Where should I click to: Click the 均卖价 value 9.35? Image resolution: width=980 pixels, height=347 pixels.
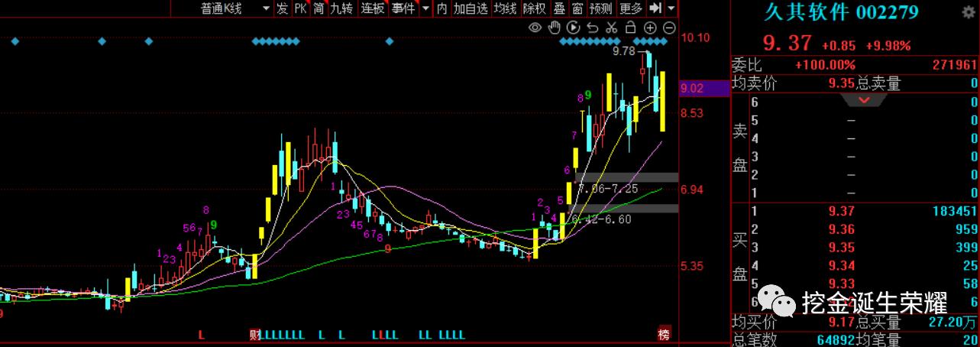tap(840, 83)
